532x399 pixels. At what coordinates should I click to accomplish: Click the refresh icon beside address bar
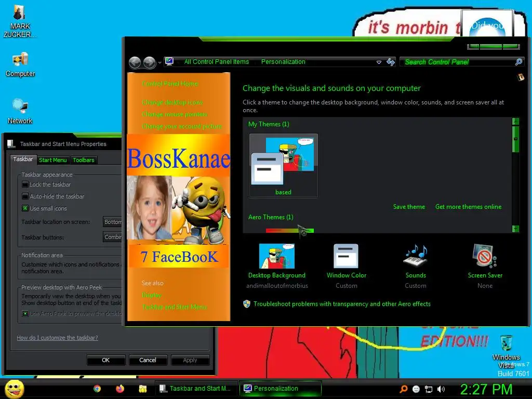[x=391, y=62]
